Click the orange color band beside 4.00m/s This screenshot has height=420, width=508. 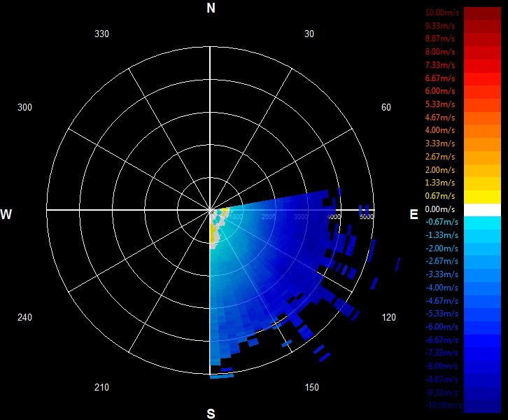click(x=482, y=132)
